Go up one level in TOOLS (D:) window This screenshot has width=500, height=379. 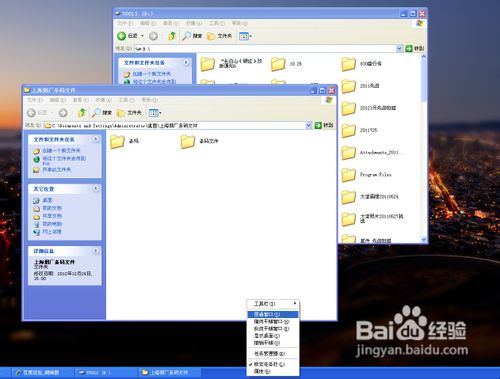pos(172,36)
